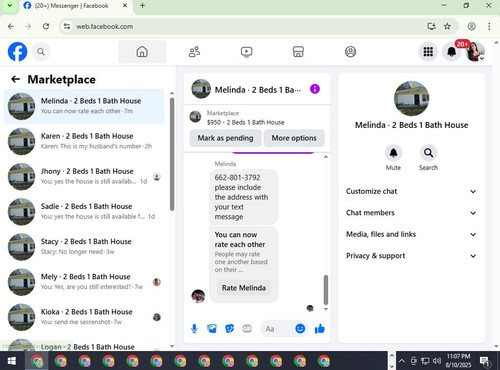Close the Messenger Facebook tab
This screenshot has height=370, width=500.
[x=125, y=6]
